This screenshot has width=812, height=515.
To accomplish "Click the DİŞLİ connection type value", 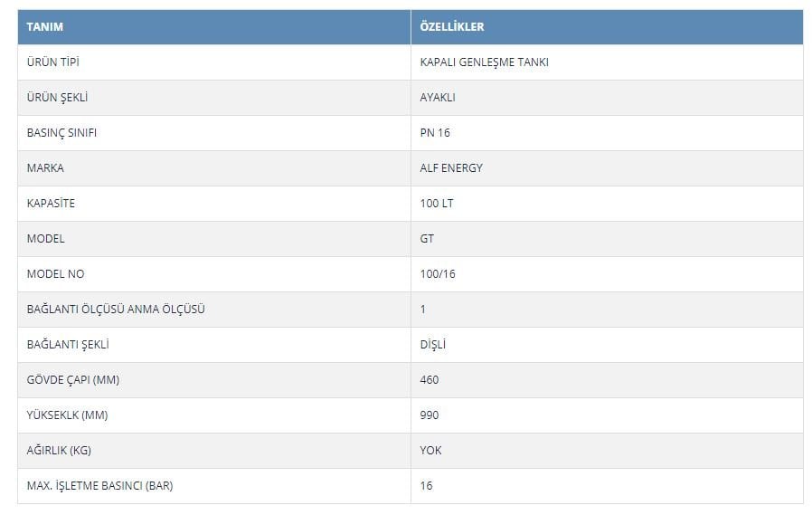I will click(433, 345).
